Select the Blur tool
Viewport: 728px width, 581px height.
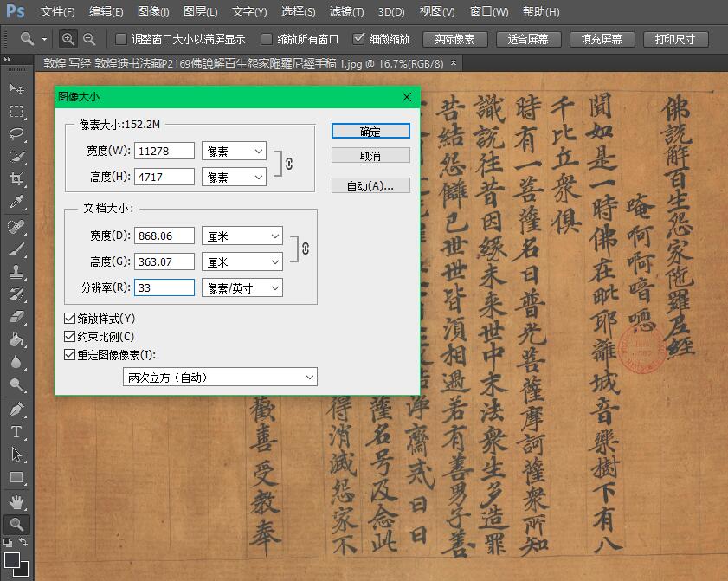point(16,362)
